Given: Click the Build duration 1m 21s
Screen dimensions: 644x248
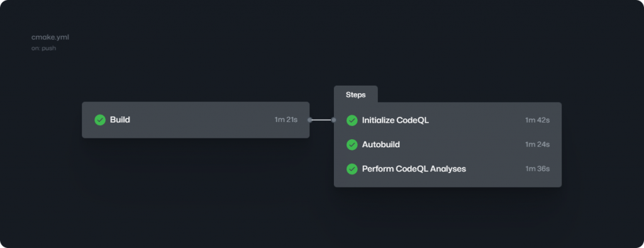Looking at the screenshot, I should [286, 120].
